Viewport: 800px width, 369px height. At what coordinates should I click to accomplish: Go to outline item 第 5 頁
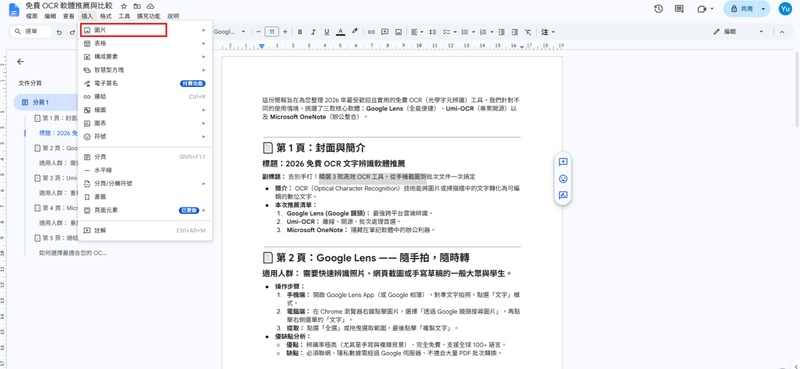[55, 238]
